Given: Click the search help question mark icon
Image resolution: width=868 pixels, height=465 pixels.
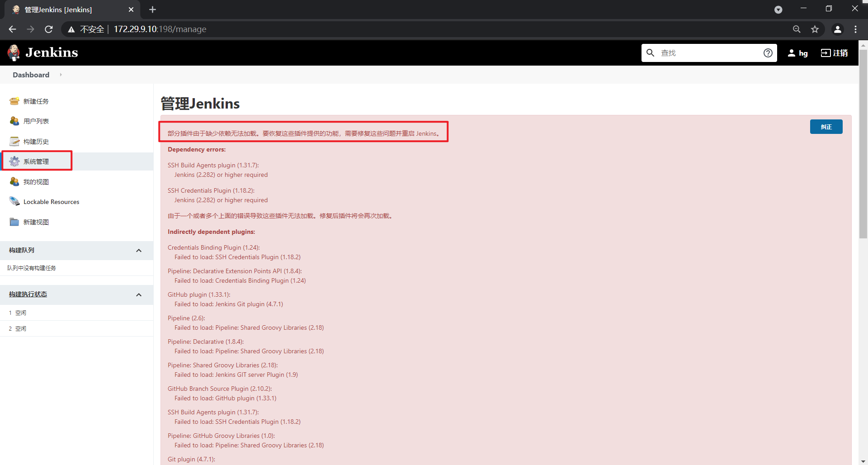Looking at the screenshot, I should pos(768,53).
